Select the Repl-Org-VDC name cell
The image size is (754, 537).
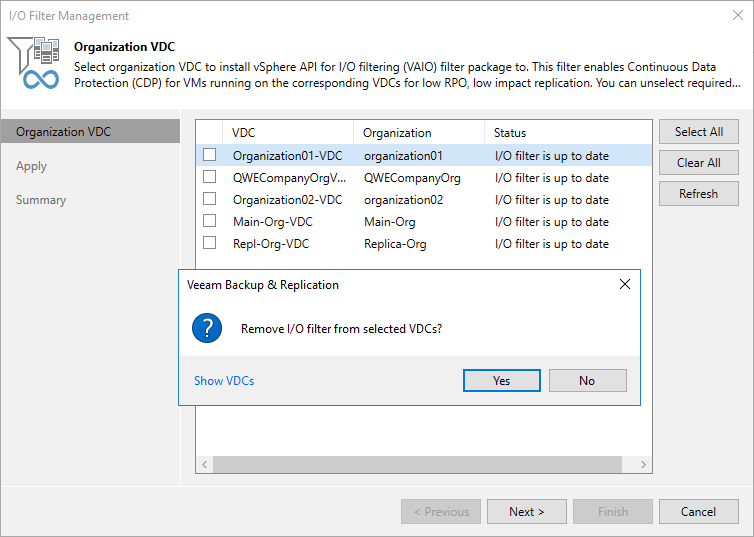(x=271, y=244)
